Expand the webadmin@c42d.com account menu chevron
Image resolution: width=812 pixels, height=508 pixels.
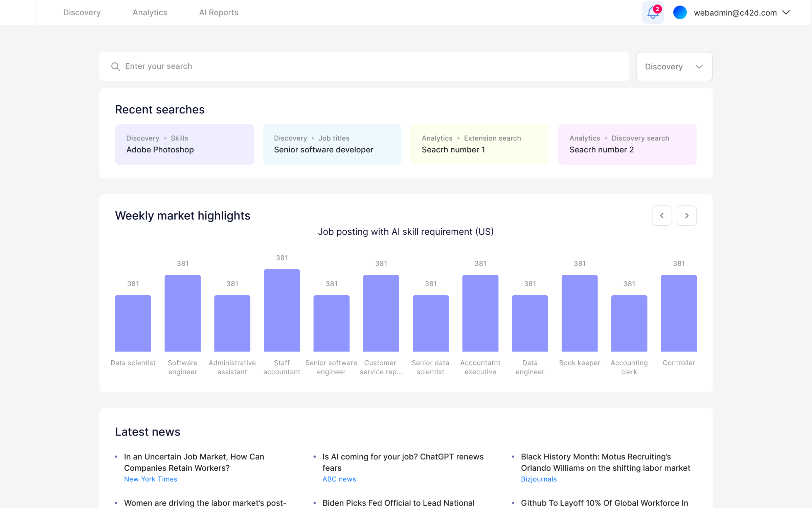click(786, 13)
